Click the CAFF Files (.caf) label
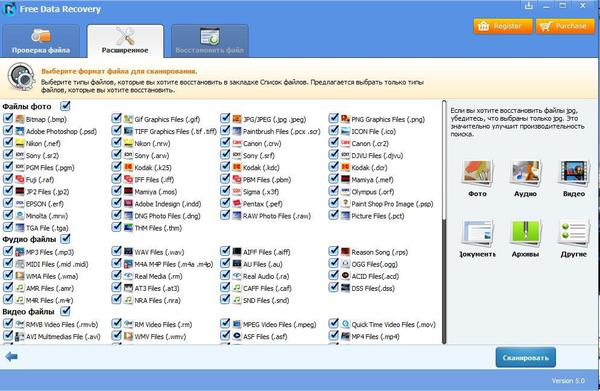 tap(267, 288)
